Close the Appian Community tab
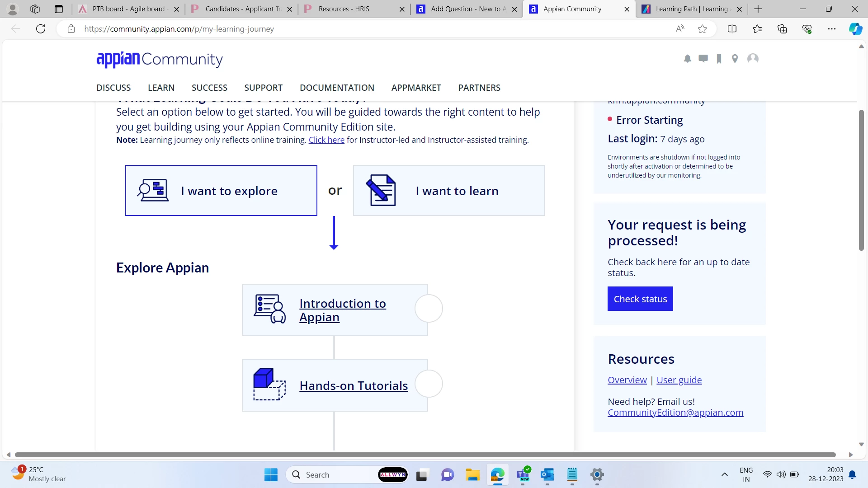The height and width of the screenshot is (488, 868). click(x=627, y=9)
